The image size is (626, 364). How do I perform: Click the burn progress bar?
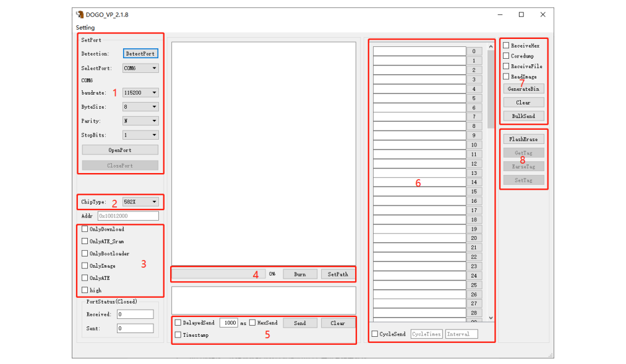[219, 274]
